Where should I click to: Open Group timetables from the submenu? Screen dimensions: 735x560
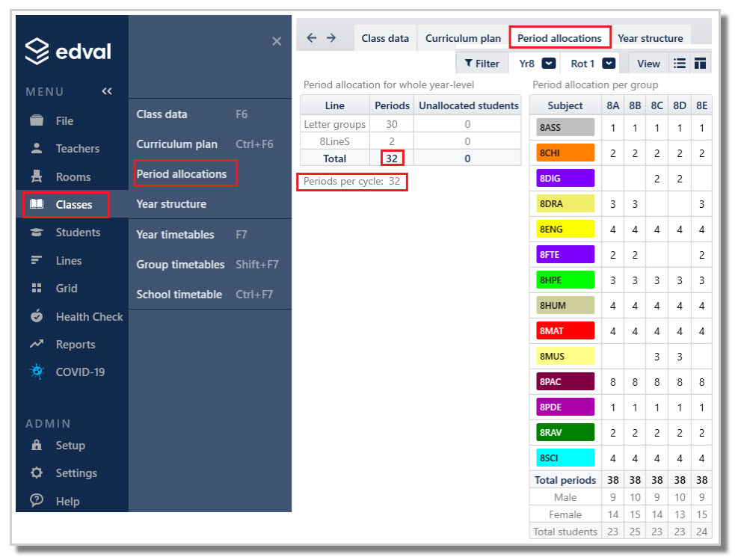pyautogui.click(x=180, y=265)
